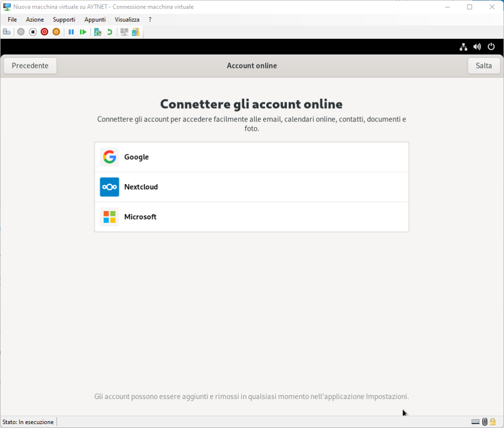Click the green reset/resume play icon
The height and width of the screenshot is (428, 504).
[x=83, y=32]
